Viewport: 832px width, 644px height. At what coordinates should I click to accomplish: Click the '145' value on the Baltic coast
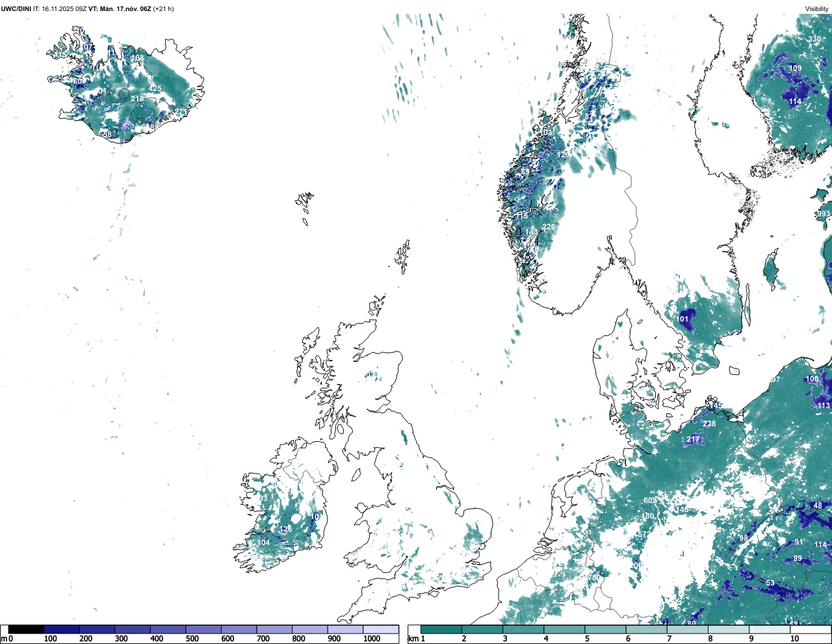pos(716,406)
